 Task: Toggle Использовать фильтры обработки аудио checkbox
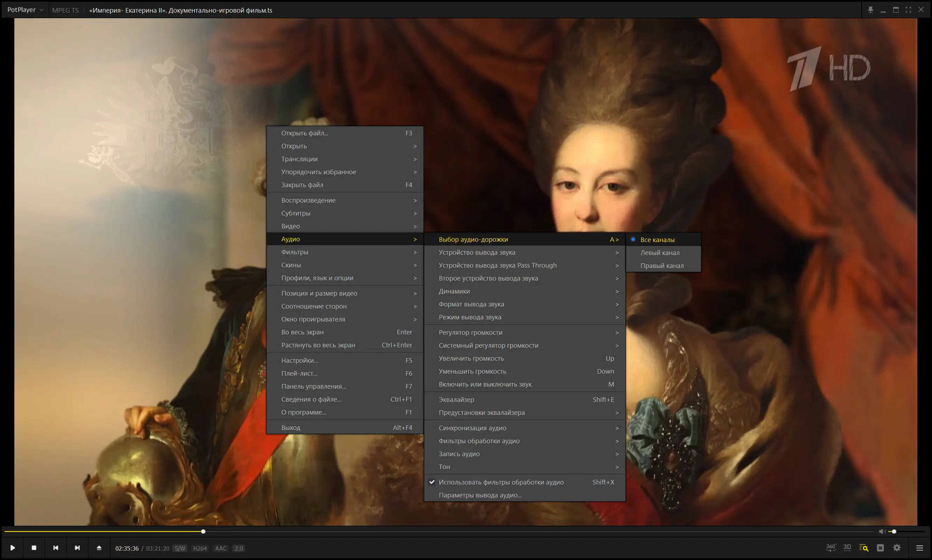(501, 482)
